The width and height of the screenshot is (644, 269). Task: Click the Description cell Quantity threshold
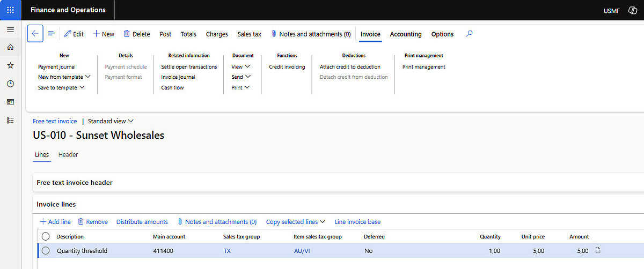coord(82,250)
